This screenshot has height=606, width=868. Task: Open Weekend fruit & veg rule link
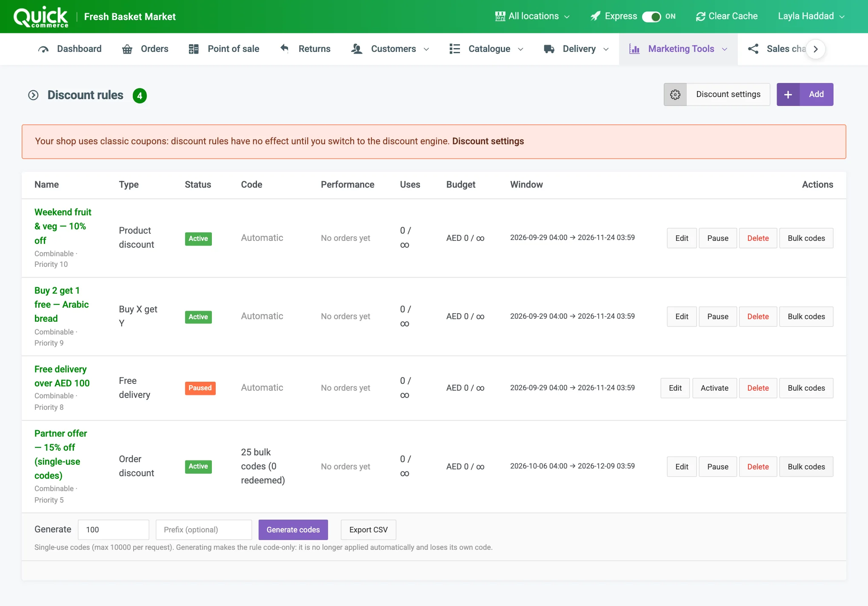(x=63, y=226)
